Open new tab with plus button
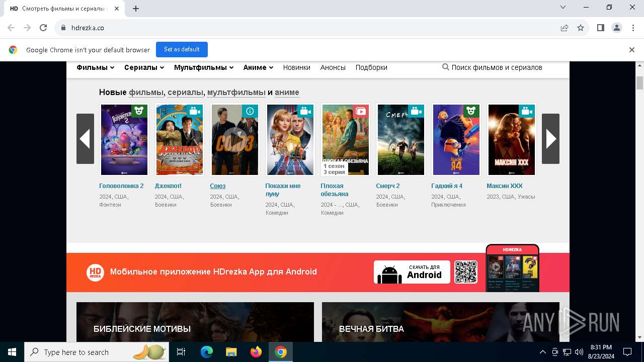Screen dimensions: 644x362 click(136, 9)
